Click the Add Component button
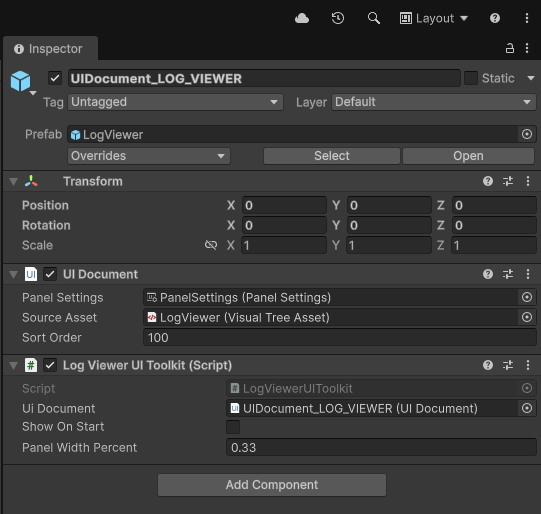Viewport: 541px width, 514px height. point(272,485)
